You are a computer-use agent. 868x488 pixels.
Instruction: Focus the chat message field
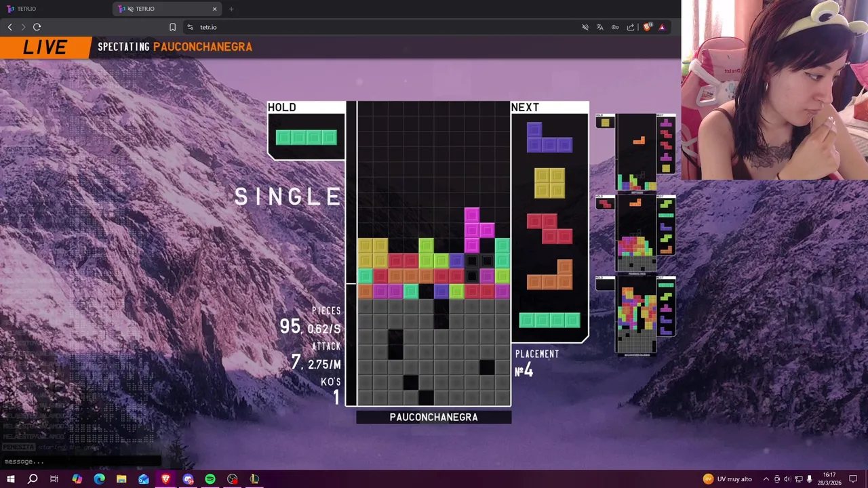(x=80, y=462)
